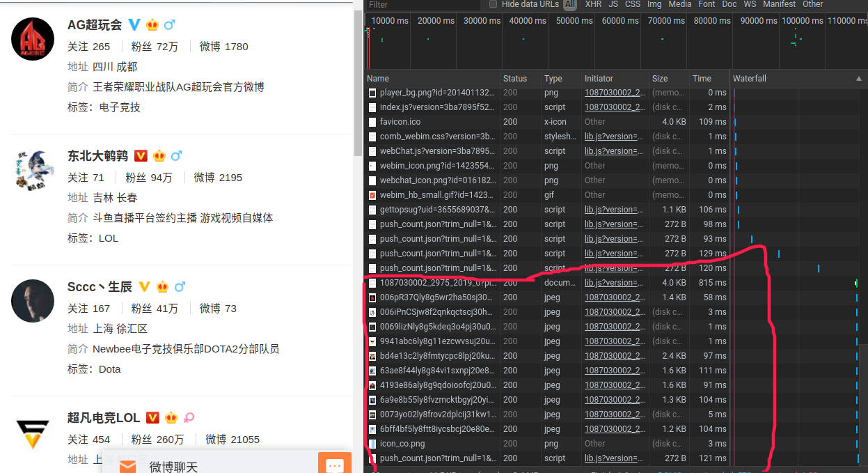Click the gif icon of webim_hb_small.gif row
The height and width of the screenshot is (473, 868).
[372, 195]
